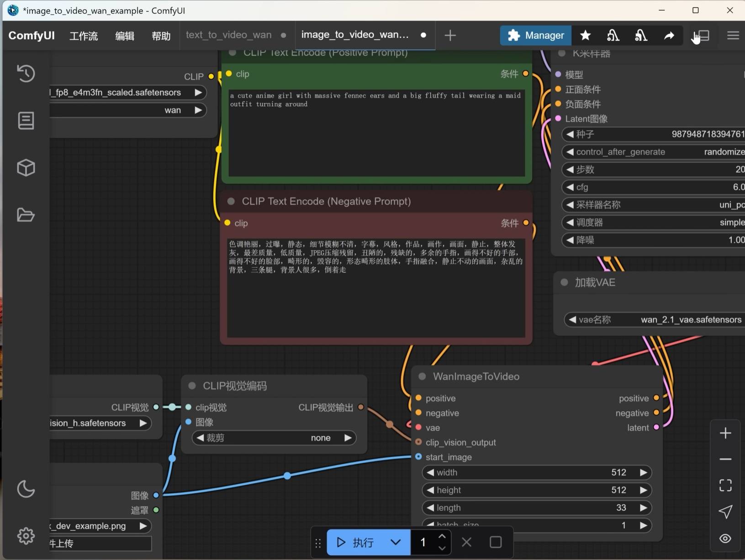
Task: Click the start_image input socket
Action: [x=418, y=456]
